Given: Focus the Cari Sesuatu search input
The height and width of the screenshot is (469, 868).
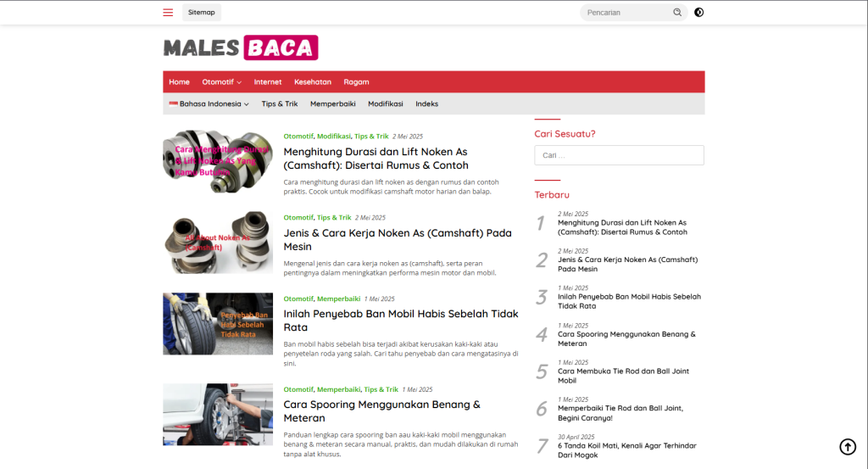Looking at the screenshot, I should [x=619, y=155].
